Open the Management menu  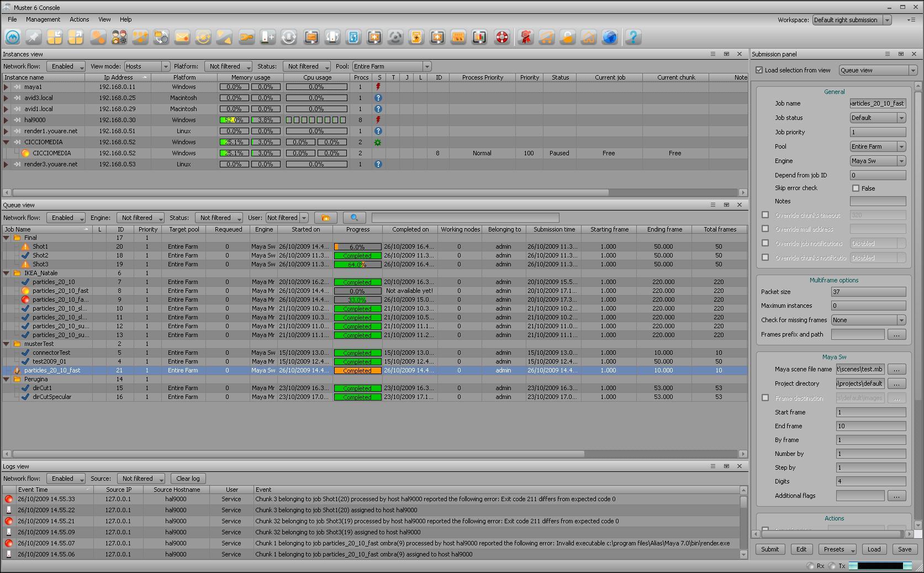tap(43, 19)
